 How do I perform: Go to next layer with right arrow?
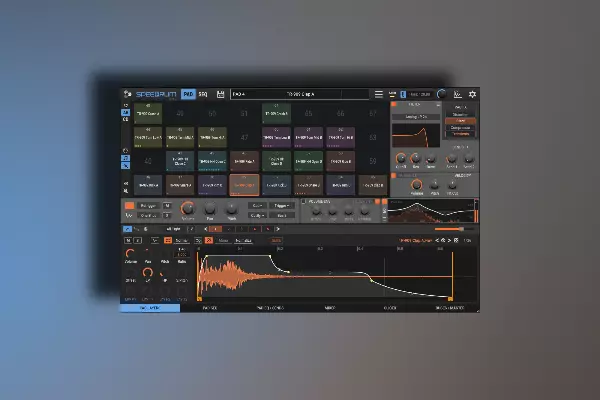click(x=278, y=229)
